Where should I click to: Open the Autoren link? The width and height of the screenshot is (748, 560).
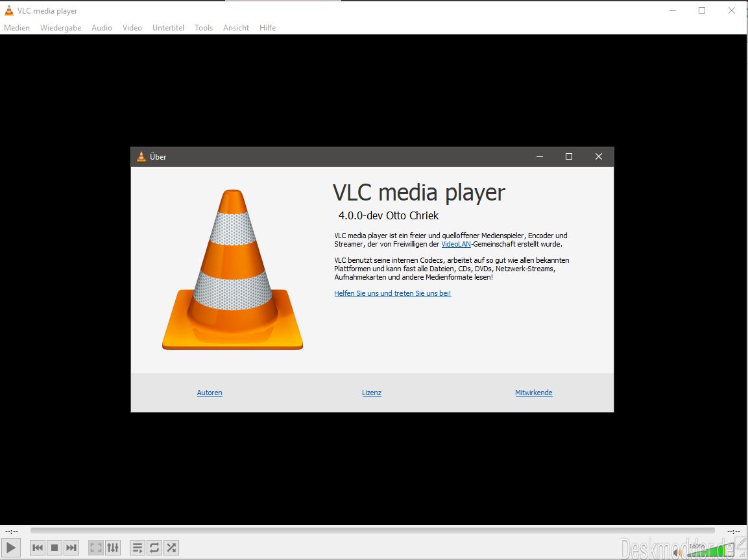click(210, 393)
